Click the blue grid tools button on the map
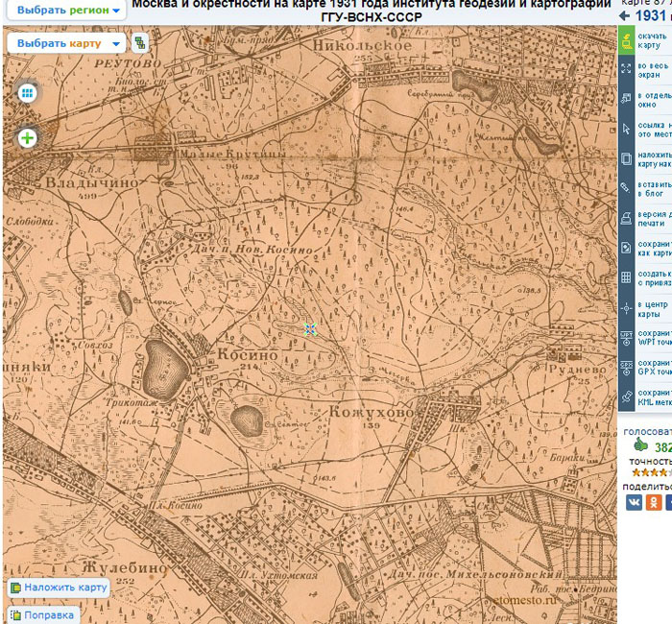Viewport: 672px width, 624px height. coord(28,93)
